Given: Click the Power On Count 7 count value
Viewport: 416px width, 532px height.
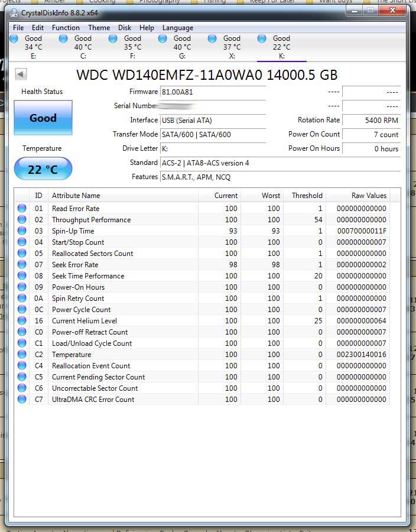Looking at the screenshot, I should point(372,135).
